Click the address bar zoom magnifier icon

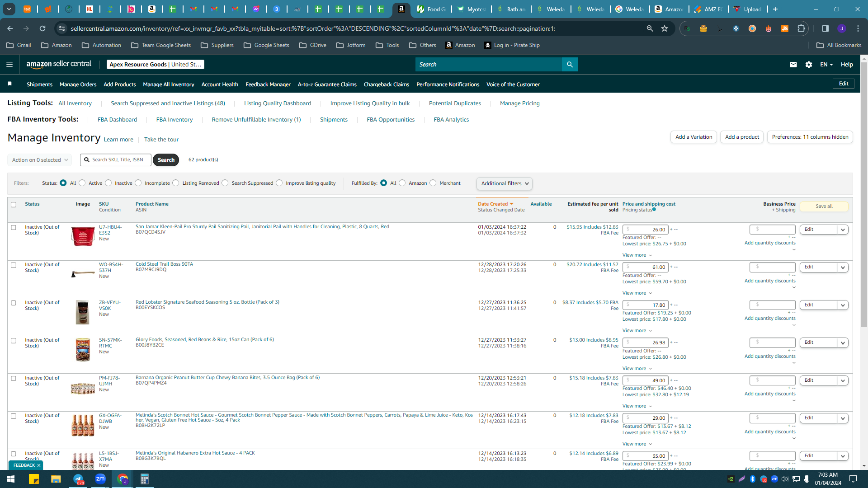650,28
